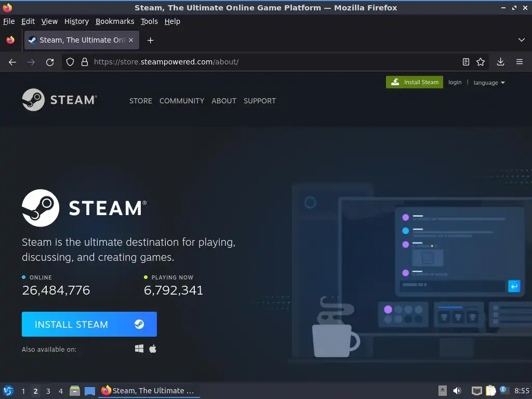Focus the Firefox Steam taskbar entry
The width and height of the screenshot is (532, 399).
tap(149, 391)
